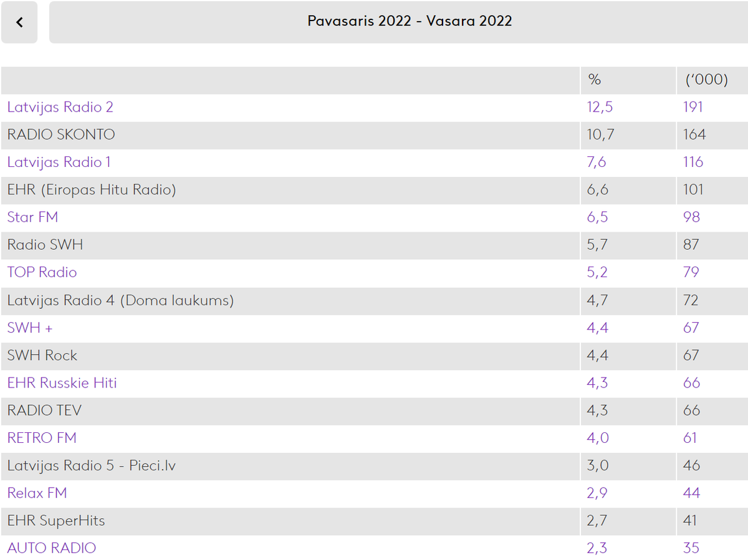Select EHR (Eiropas Hitu Radio) row

pyautogui.click(x=374, y=190)
